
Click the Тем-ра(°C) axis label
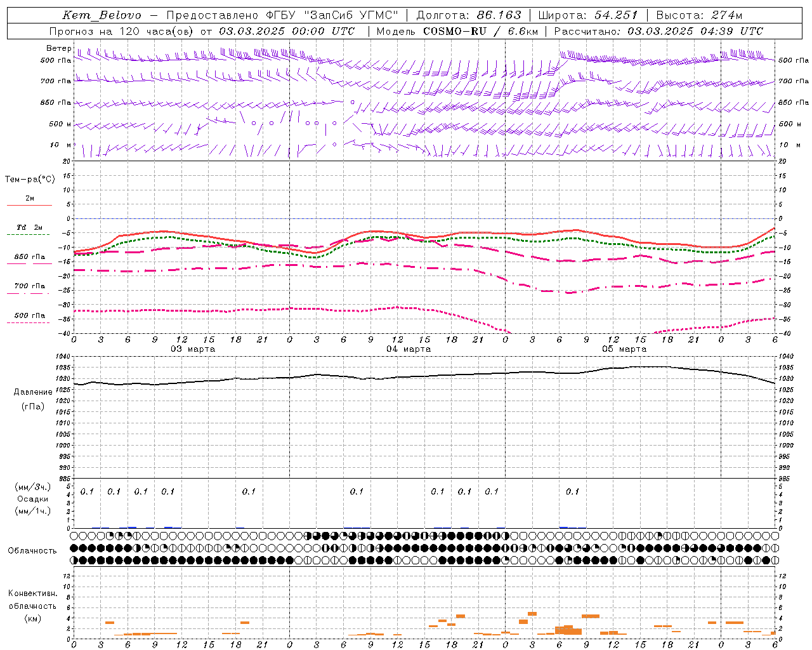(x=30, y=180)
